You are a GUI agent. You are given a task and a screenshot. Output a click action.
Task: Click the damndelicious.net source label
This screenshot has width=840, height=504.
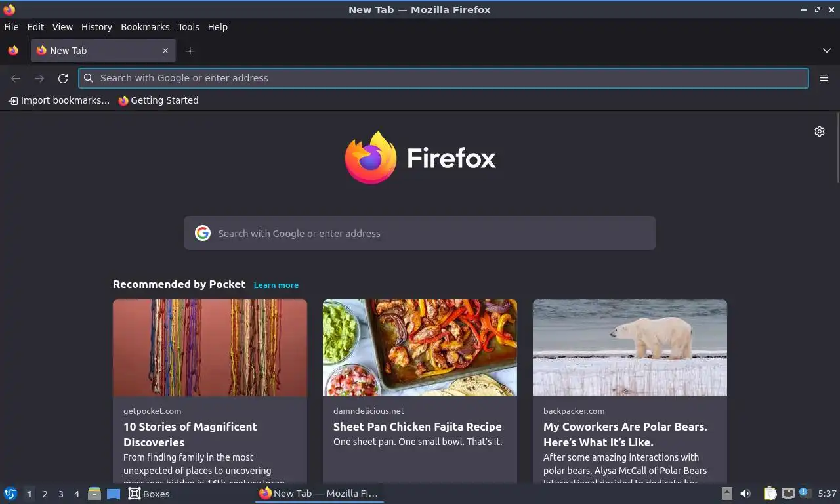pos(369,411)
